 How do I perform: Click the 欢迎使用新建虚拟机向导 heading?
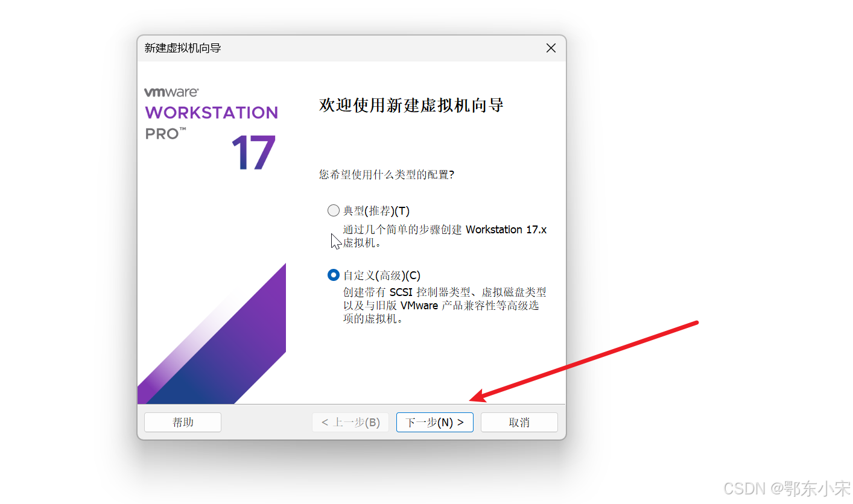coord(411,106)
